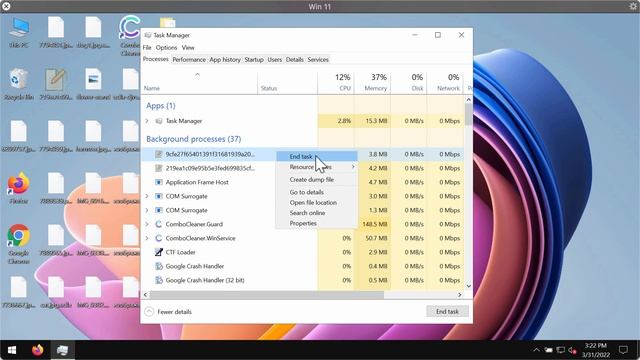Viewport: 640px width, 360px height.
Task: Select Recycle Bin desktop icon
Action: 19,85
